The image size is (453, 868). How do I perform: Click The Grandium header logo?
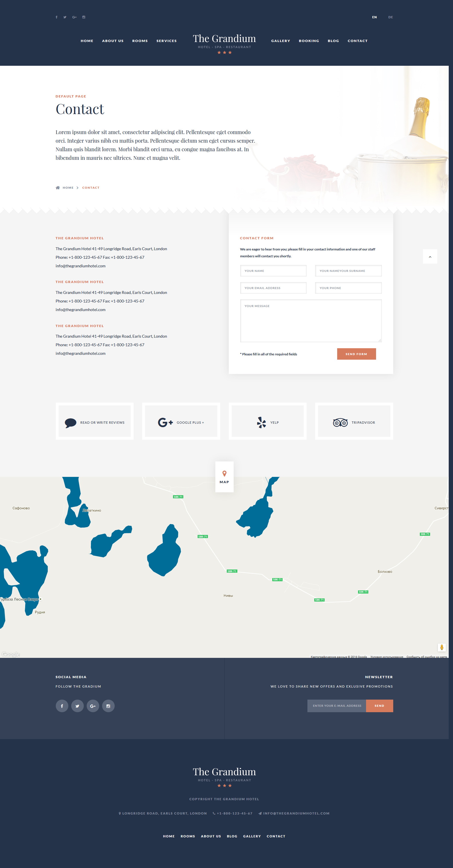(224, 43)
